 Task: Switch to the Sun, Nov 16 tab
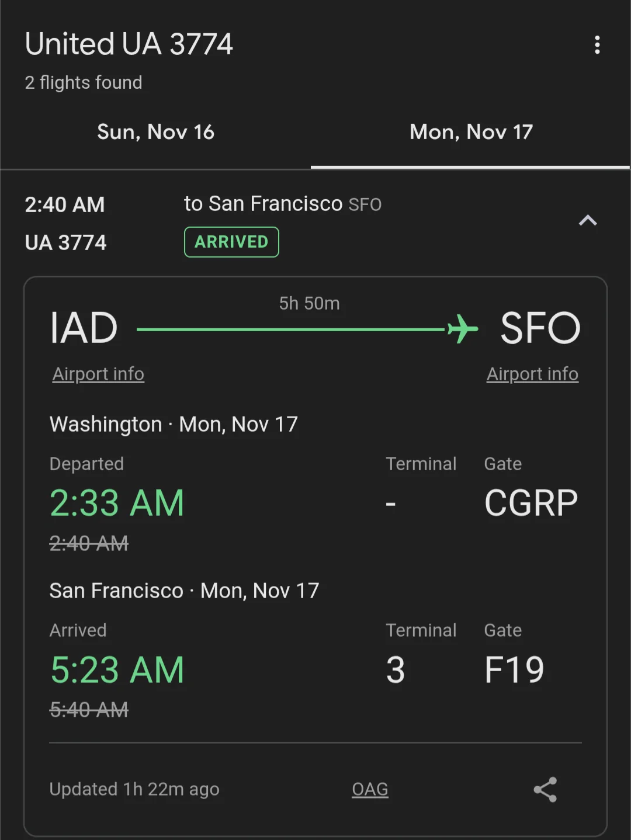[155, 132]
